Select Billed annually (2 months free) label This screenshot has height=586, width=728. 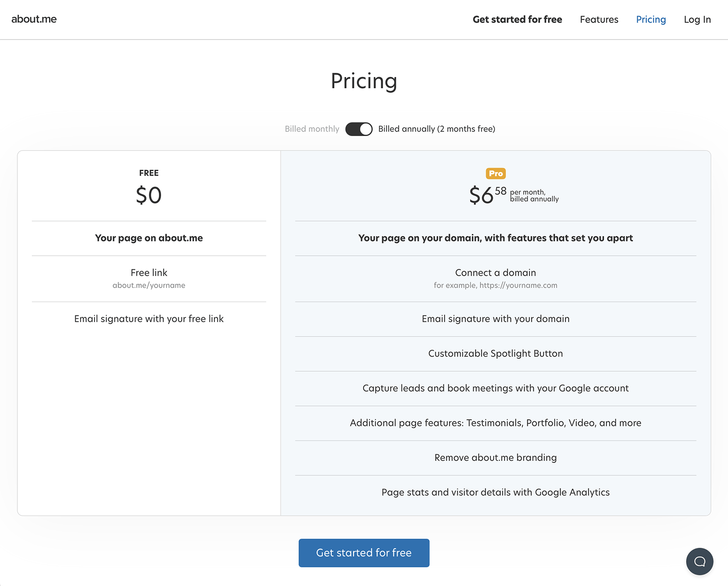[x=437, y=129]
